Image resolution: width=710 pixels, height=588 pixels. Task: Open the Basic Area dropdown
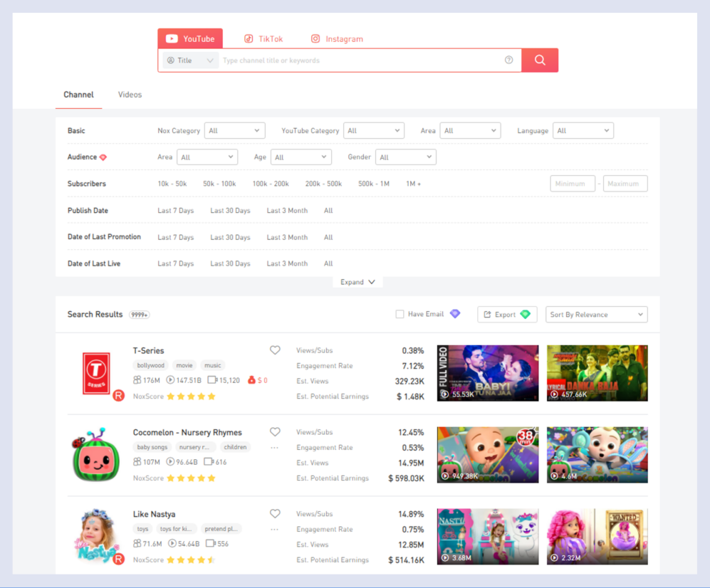click(471, 130)
